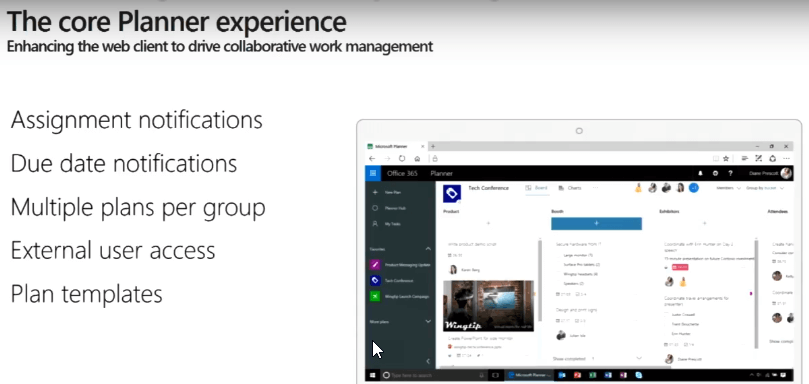
Task: Launch Skype from the taskbar
Action: coord(639,375)
